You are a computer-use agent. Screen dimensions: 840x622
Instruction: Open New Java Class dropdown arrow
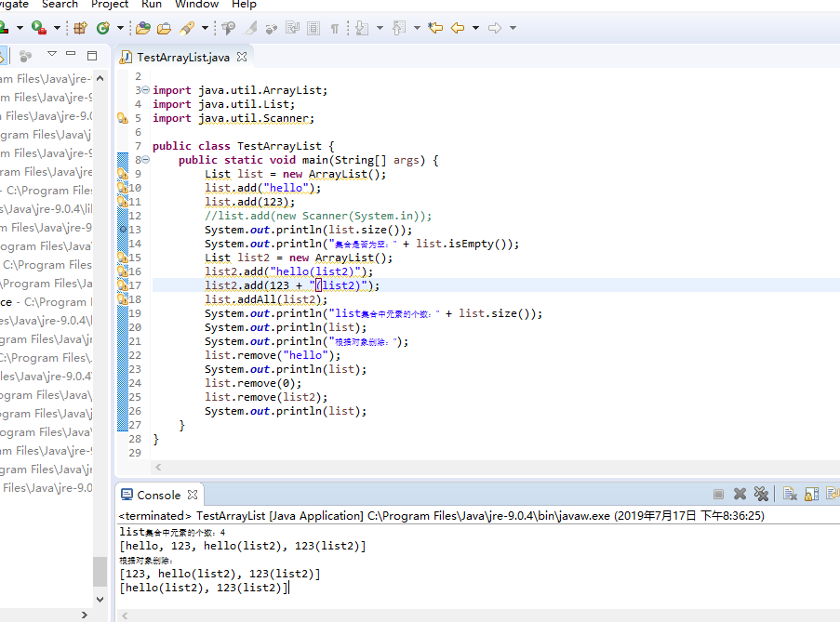[121, 28]
